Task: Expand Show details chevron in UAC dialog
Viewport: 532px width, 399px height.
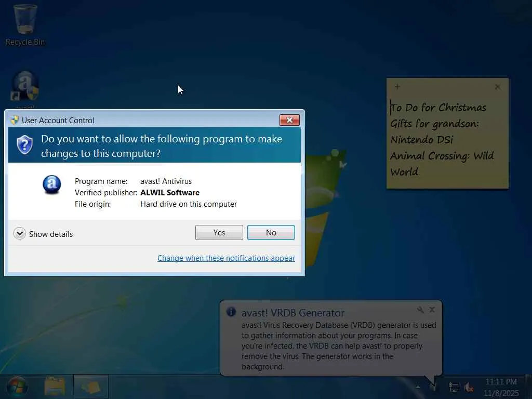Action: pos(20,233)
